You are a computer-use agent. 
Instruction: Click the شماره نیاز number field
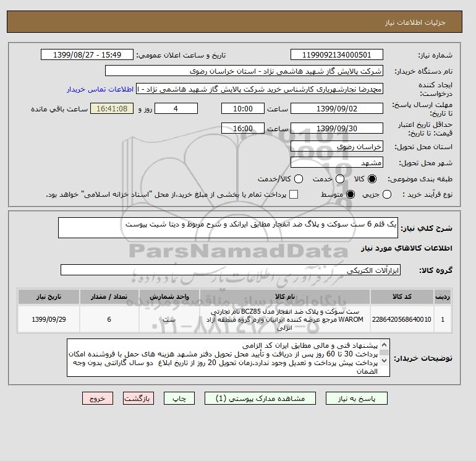click(337, 54)
